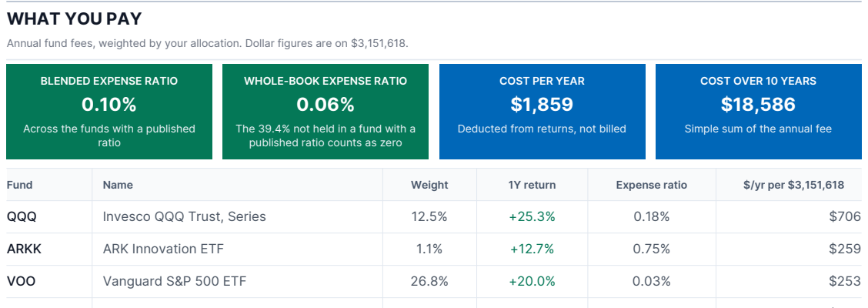Click the 0.06% whole-book ratio value
Viewport: 868px width, 308px height.
click(x=325, y=104)
